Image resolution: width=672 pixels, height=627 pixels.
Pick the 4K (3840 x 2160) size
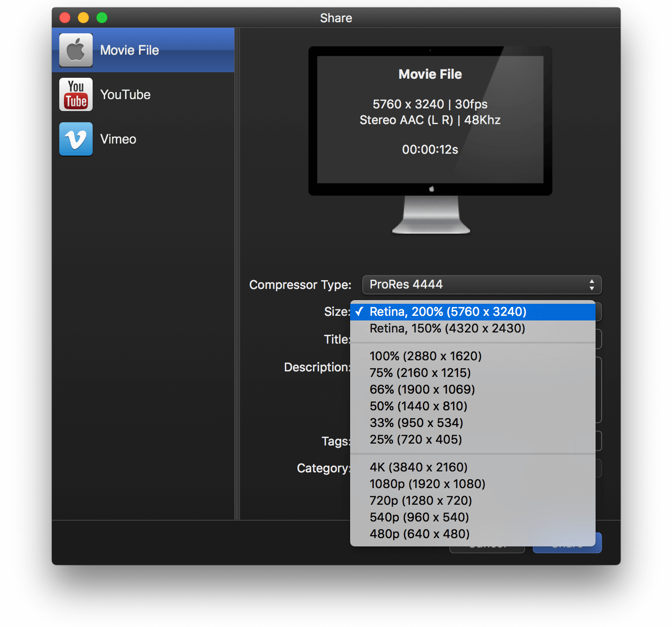[x=472, y=467]
